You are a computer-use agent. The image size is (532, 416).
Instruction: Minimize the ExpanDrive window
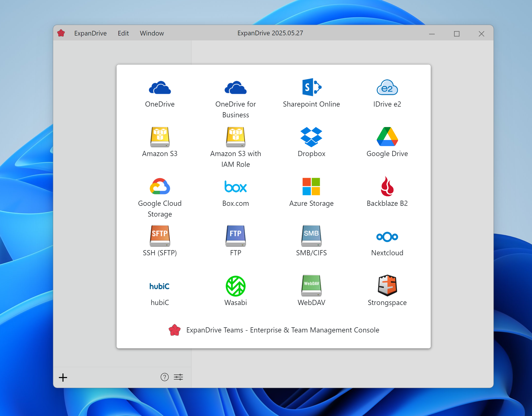[x=432, y=34]
